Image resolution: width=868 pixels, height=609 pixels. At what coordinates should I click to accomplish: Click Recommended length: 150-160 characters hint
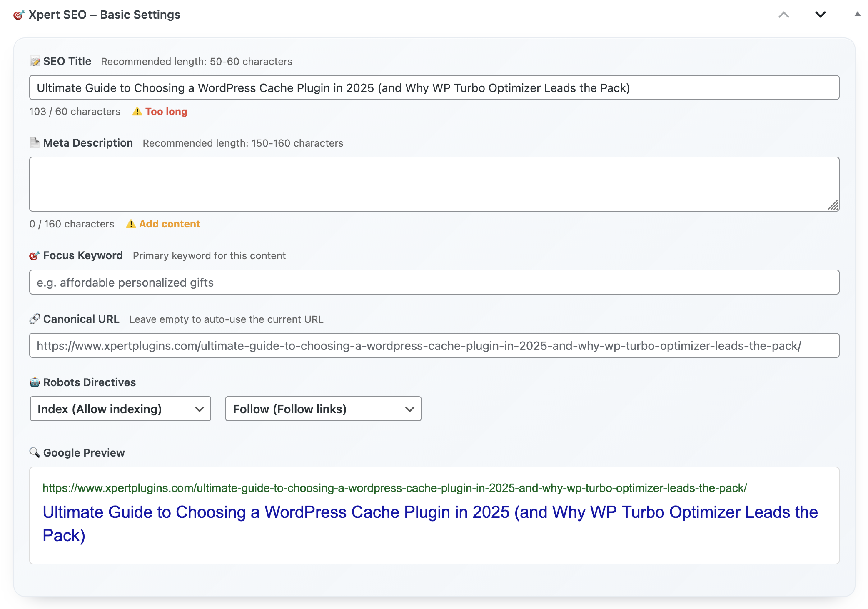[x=243, y=143]
